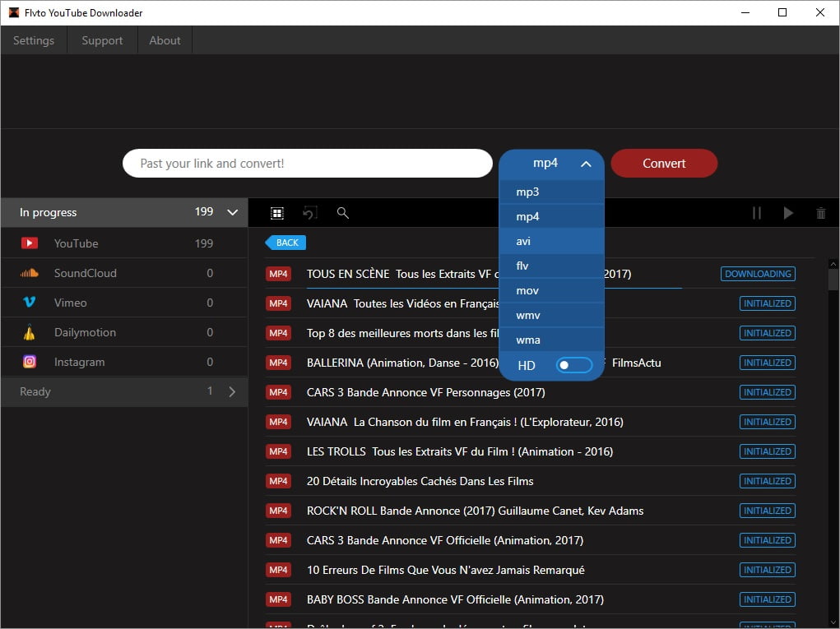Select the YouTube source icon

(30, 243)
